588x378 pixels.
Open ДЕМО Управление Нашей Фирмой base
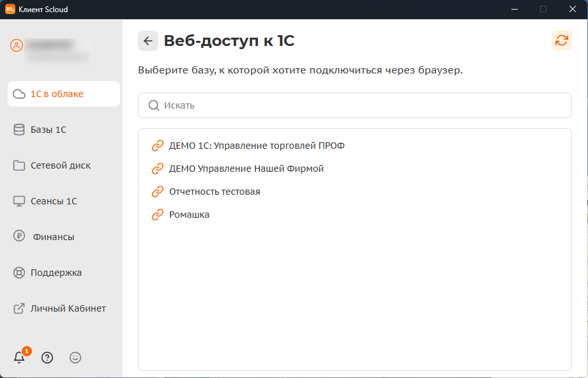click(246, 169)
